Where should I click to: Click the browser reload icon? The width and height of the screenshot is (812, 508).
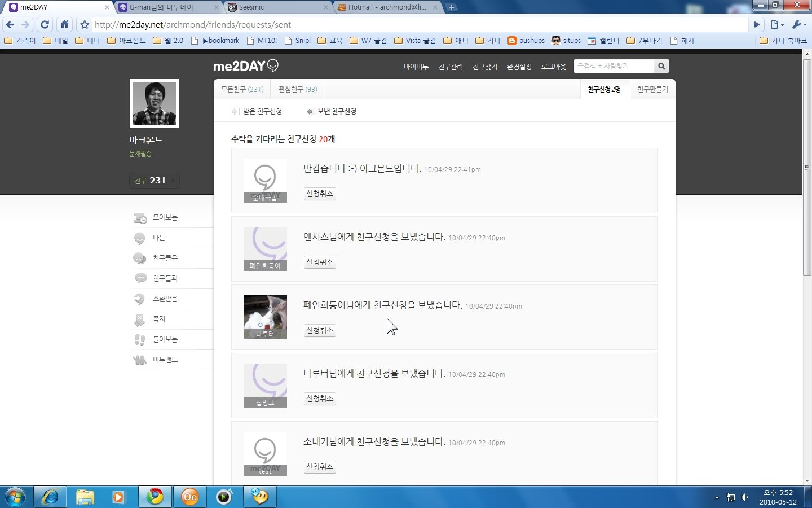(x=45, y=24)
